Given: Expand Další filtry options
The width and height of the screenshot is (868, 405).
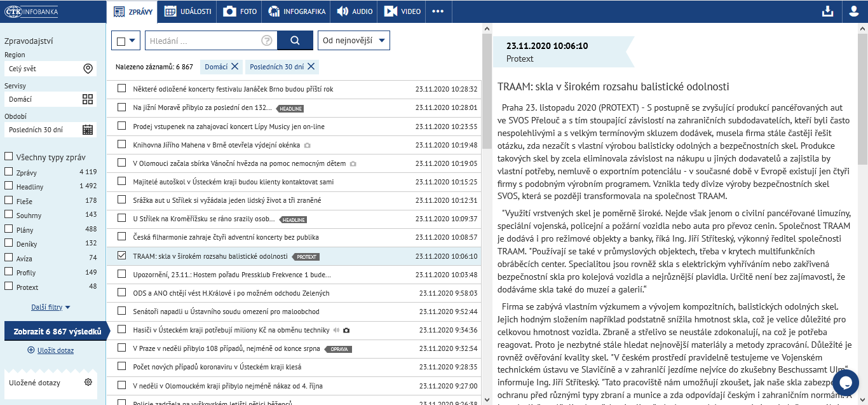Looking at the screenshot, I should 51,307.
